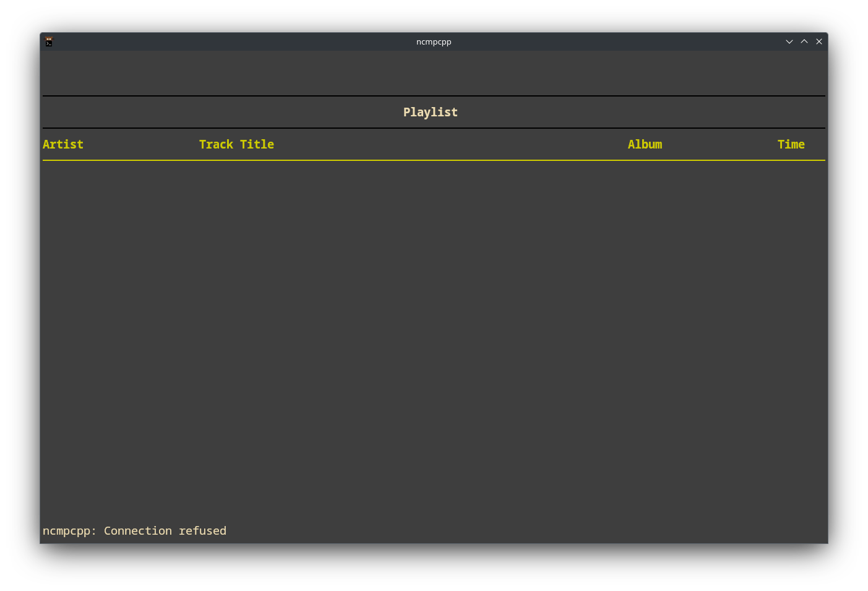Select the Artist column header

pos(63,144)
